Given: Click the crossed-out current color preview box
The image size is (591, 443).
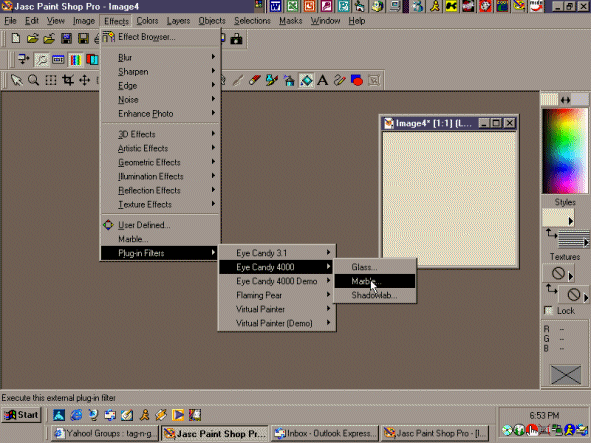Looking at the screenshot, I should tap(565, 374).
